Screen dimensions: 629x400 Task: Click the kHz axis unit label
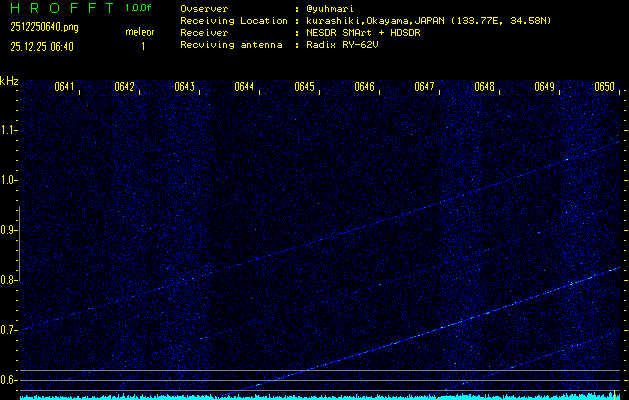(x=9, y=80)
